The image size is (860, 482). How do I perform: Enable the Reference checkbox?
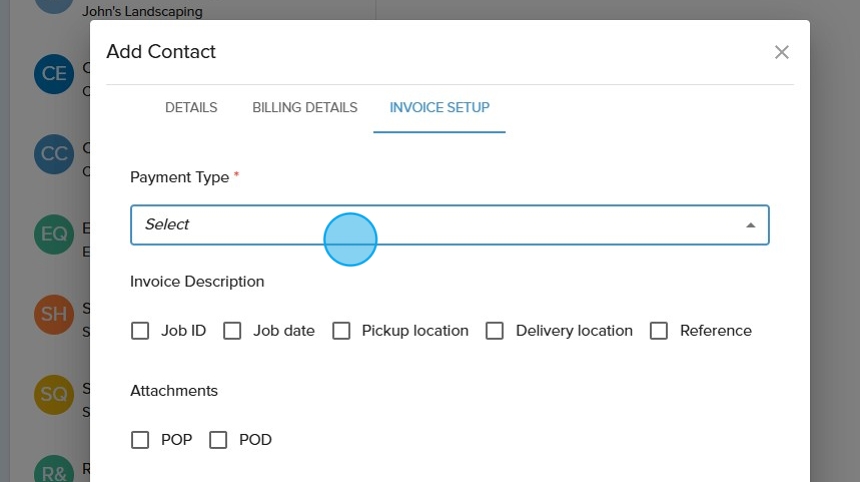[x=659, y=331]
